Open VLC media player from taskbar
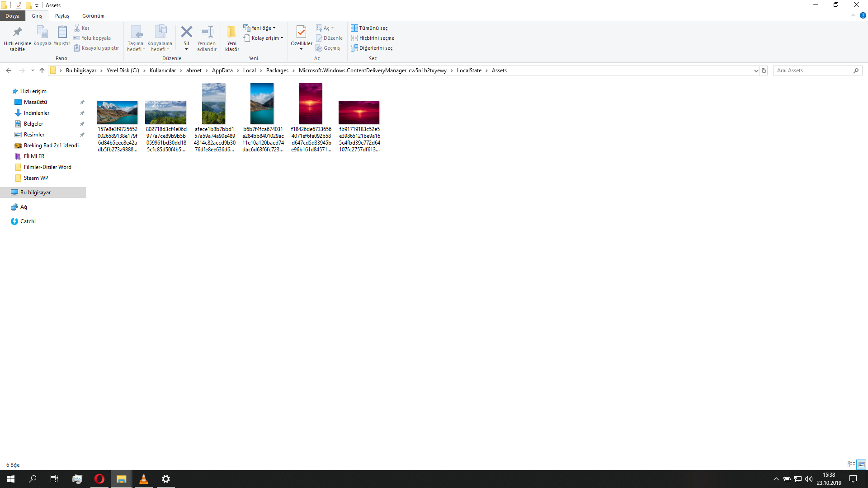The width and height of the screenshot is (868, 488). click(143, 479)
